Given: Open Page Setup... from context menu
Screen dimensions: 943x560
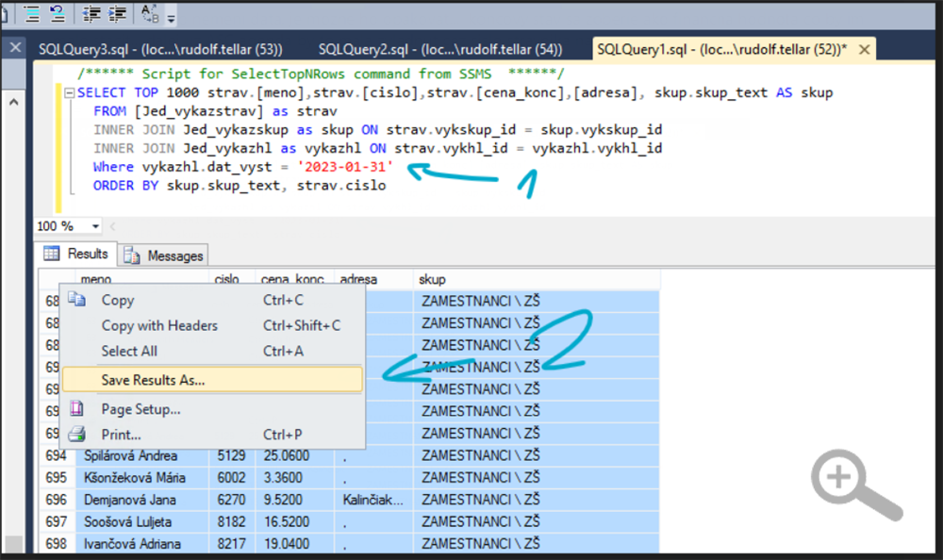Looking at the screenshot, I should click(213, 409).
